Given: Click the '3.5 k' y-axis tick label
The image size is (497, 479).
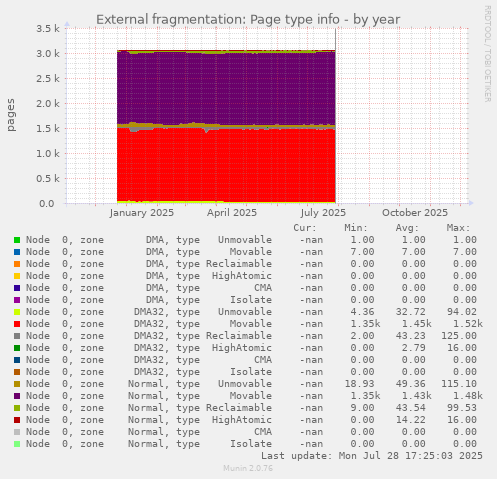Looking at the screenshot, I should pyautogui.click(x=48, y=29).
